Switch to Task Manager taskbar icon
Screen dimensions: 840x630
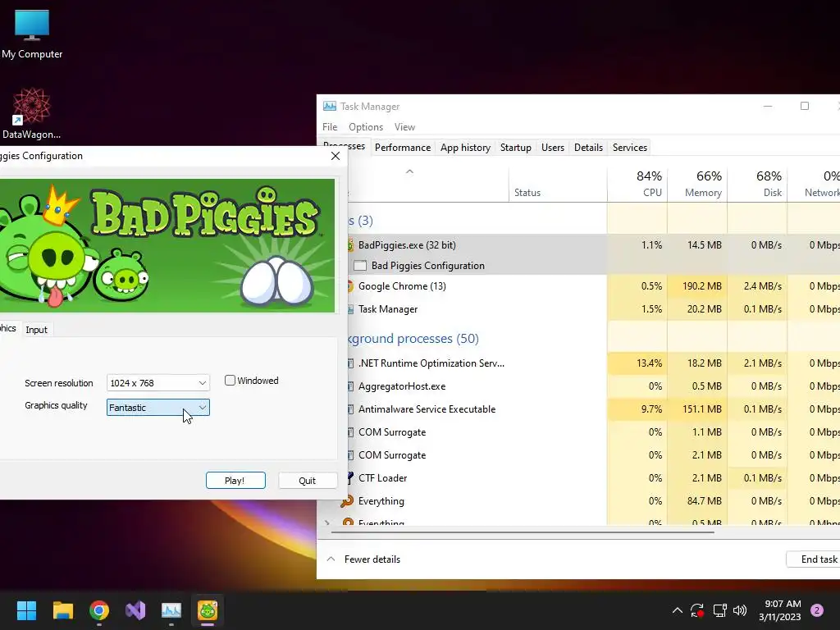click(x=171, y=610)
